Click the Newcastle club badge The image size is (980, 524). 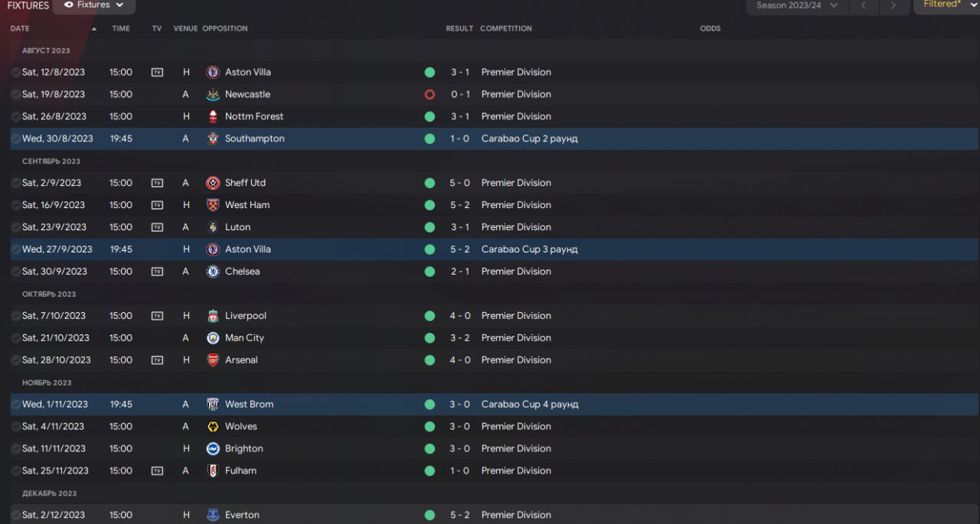[x=213, y=94]
